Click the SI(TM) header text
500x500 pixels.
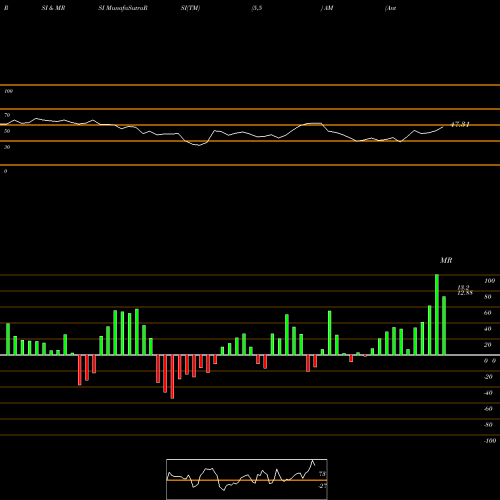[x=190, y=8]
